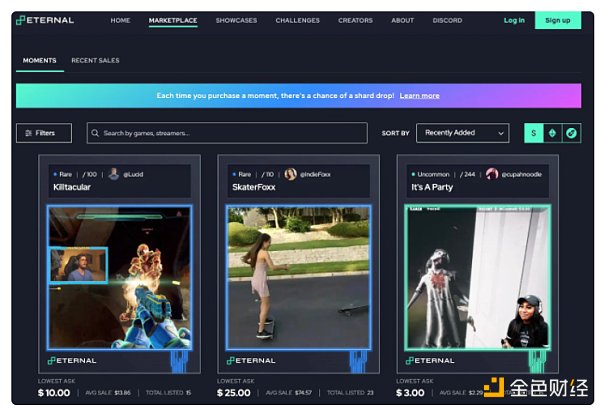Click the Eternal logo in header
600x409 pixels.
click(x=48, y=20)
